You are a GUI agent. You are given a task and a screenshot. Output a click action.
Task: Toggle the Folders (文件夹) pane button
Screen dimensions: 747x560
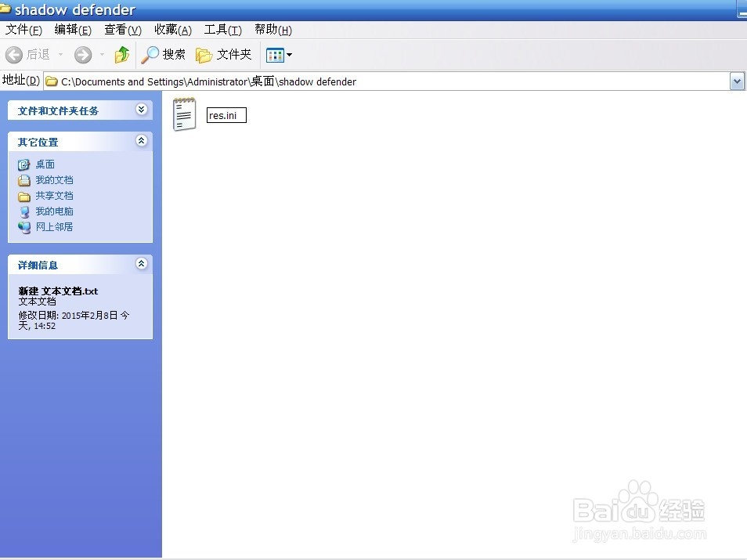223,54
